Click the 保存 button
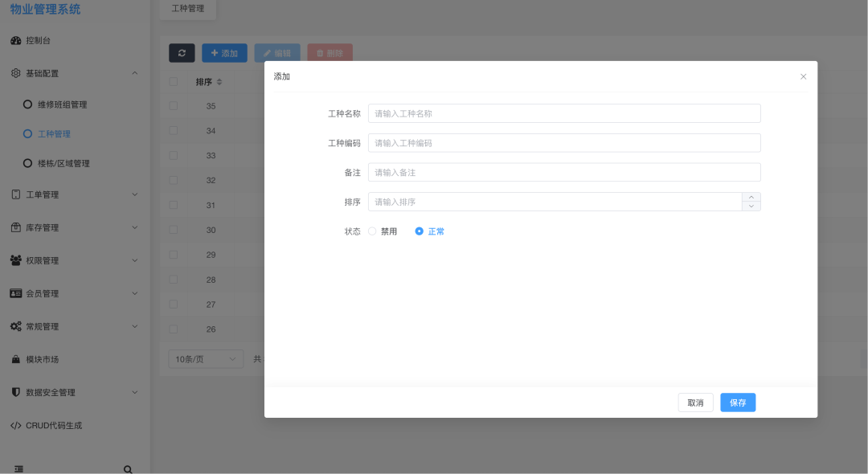The image size is (868, 474). point(738,402)
